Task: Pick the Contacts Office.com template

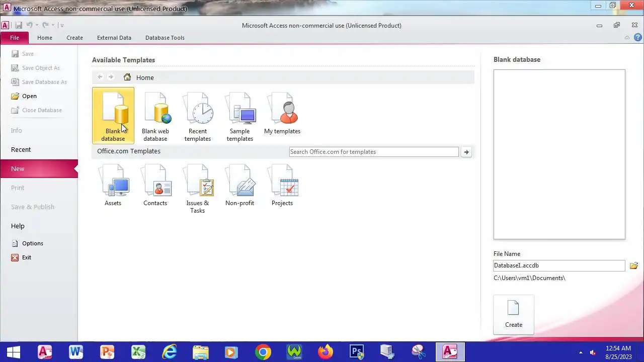Action: (155, 185)
